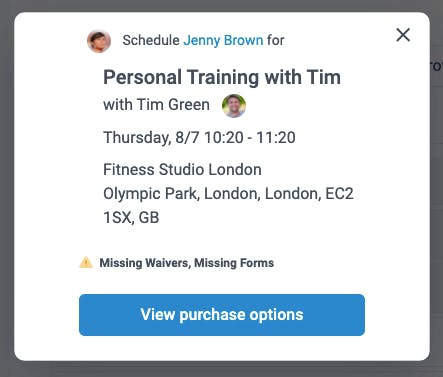This screenshot has height=377, width=443.
Task: Click the dimmed backdrop below the dialog
Action: pyautogui.click(x=221, y=369)
